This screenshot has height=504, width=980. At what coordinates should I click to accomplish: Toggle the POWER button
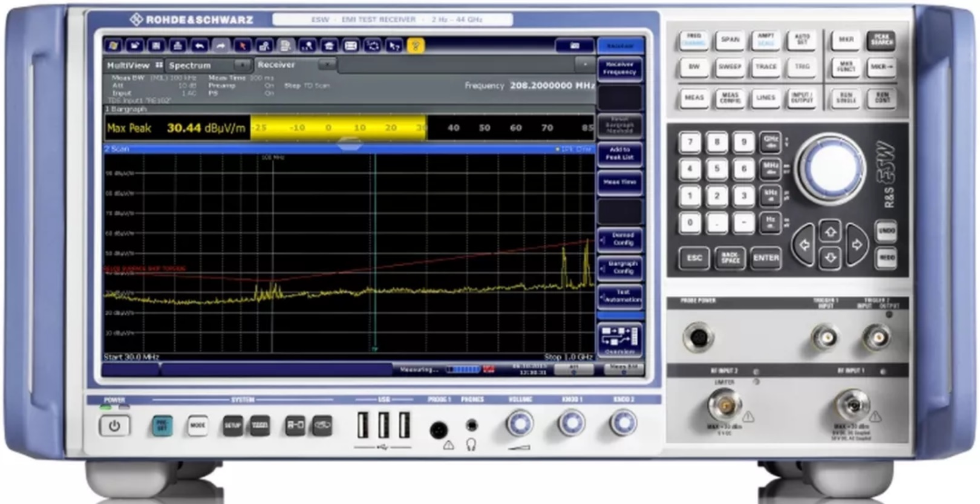(114, 426)
